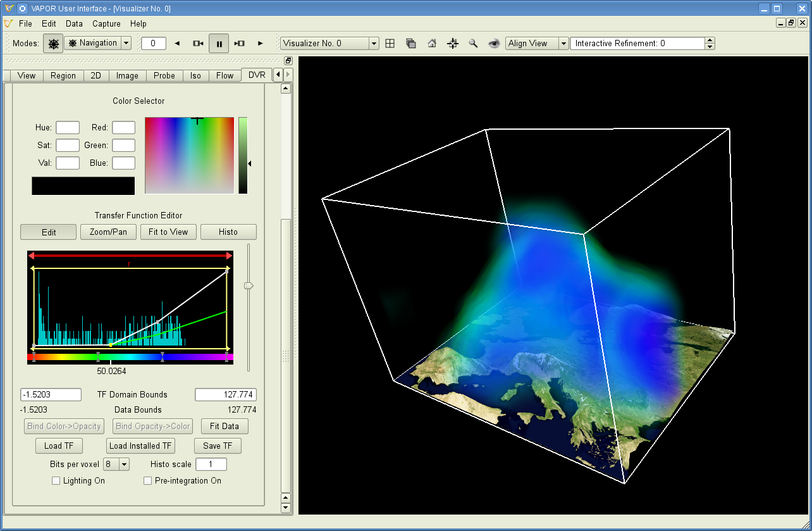Viewport: 812px width, 531px height.
Task: Click the home viewpoint icon
Action: [x=432, y=44]
